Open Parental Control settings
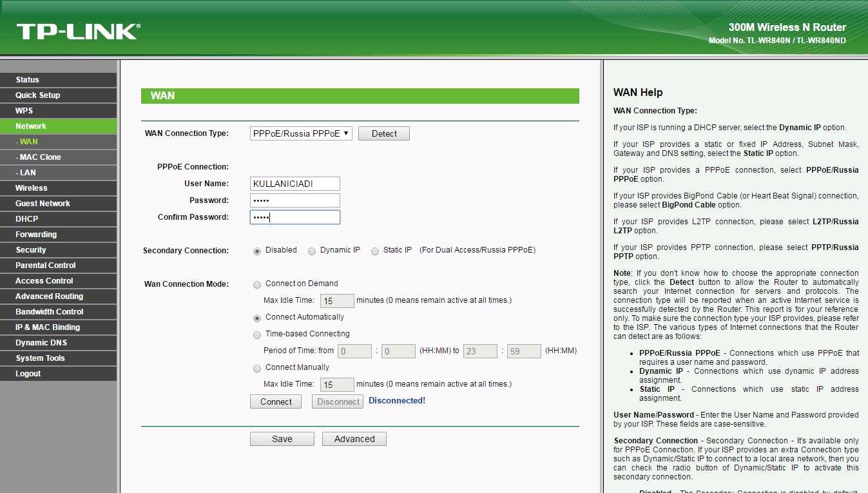Viewport: 868px width, 493px height. [x=58, y=266]
